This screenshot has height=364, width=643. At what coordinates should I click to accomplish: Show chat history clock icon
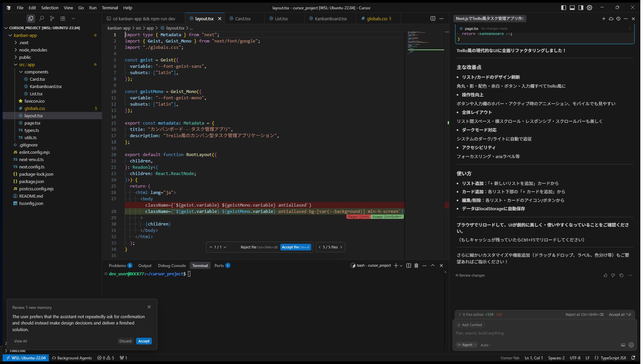(x=618, y=19)
